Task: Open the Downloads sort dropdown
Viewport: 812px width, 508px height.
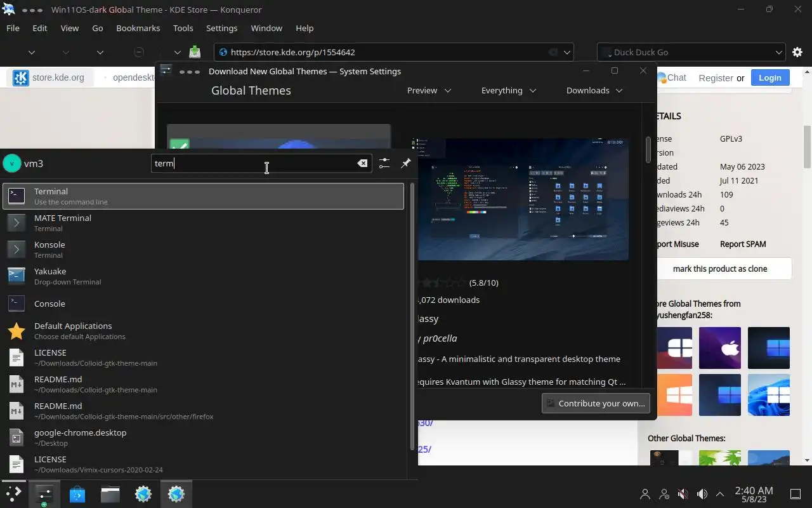Action: (594, 90)
